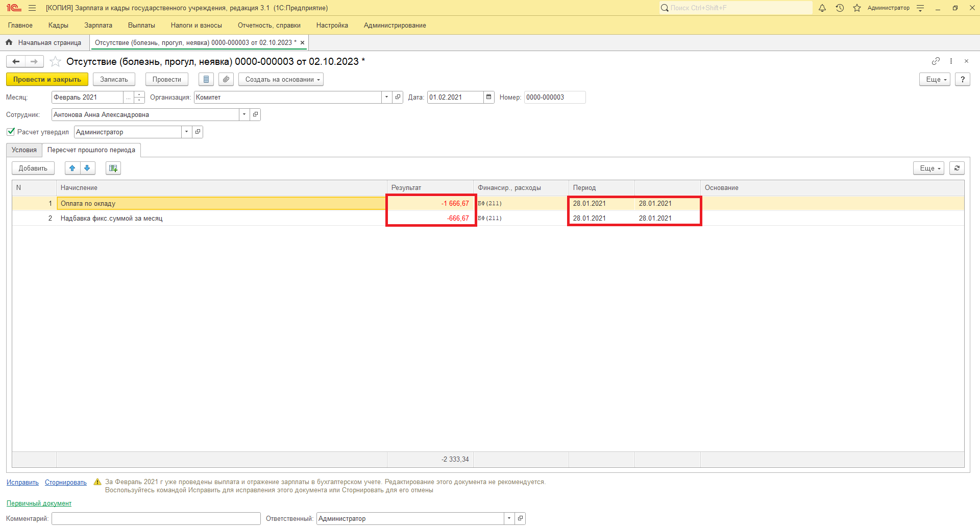
Task: Open help with the question mark button
Action: tap(963, 79)
